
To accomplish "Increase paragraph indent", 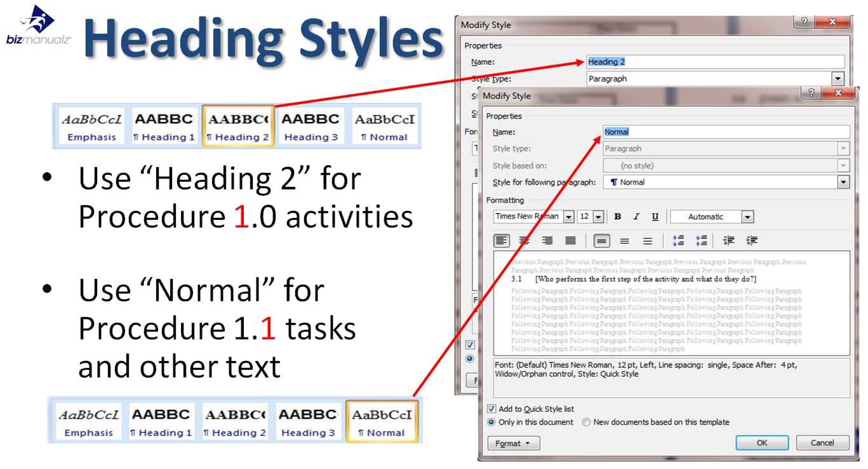I will [752, 241].
